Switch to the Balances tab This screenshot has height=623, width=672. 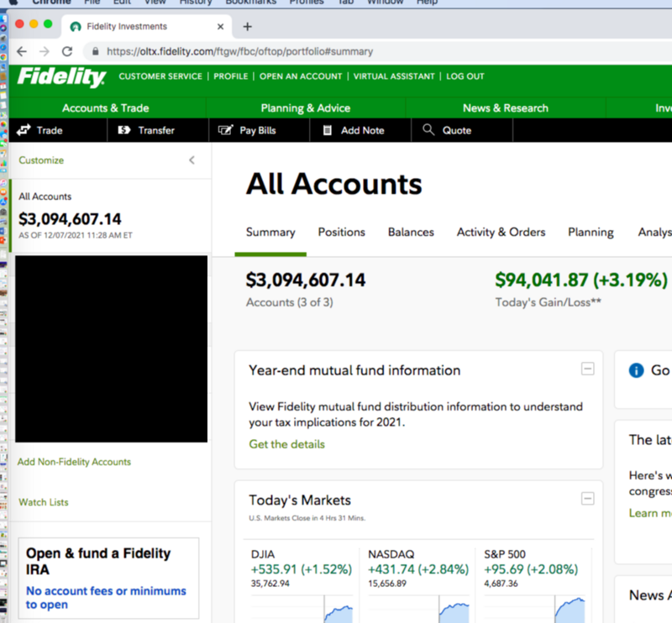411,233
